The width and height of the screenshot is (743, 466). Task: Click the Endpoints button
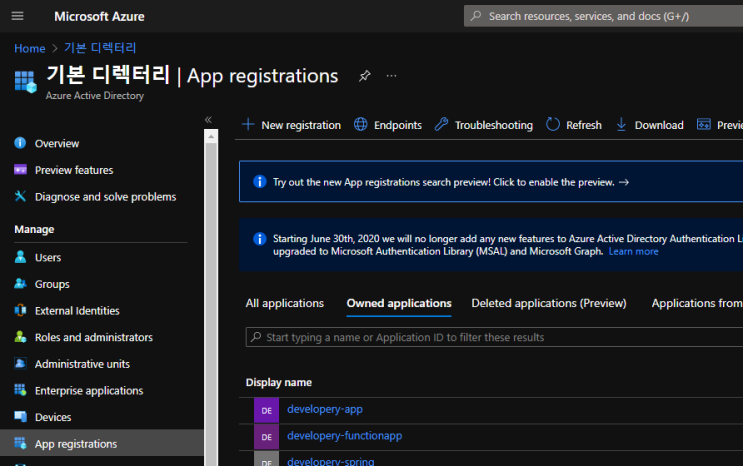(388, 125)
